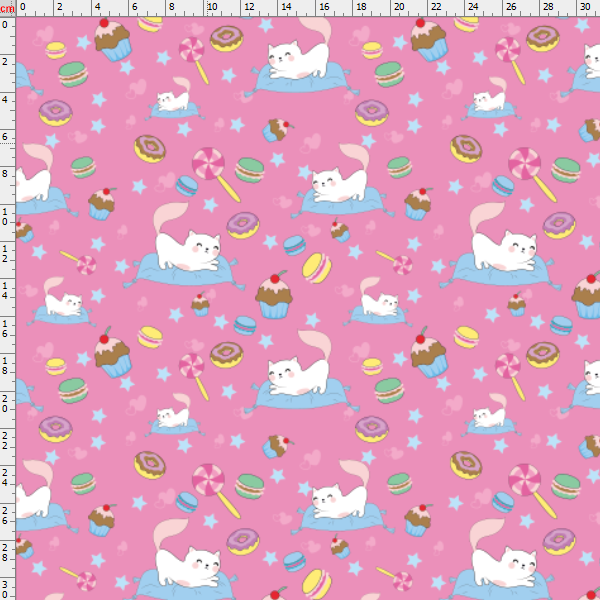Click the "14" label on the horizontal ruler
The height and width of the screenshot is (600, 600).
click(287, 7)
